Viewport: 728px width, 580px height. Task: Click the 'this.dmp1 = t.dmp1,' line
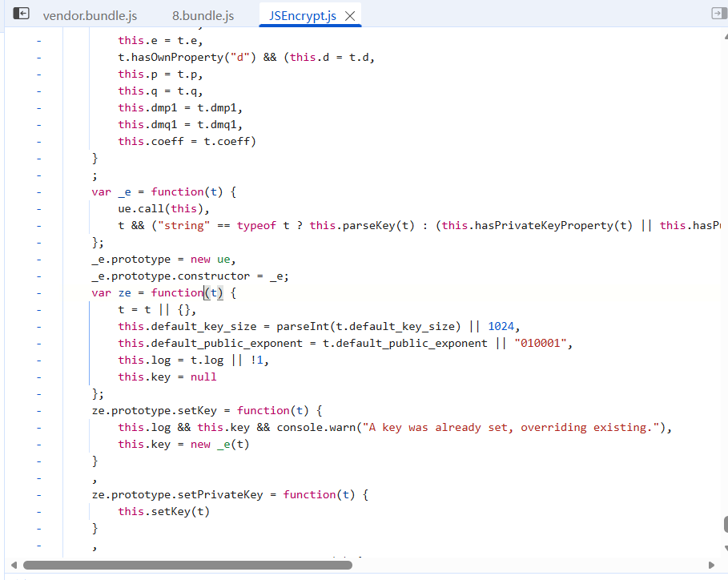pos(180,107)
